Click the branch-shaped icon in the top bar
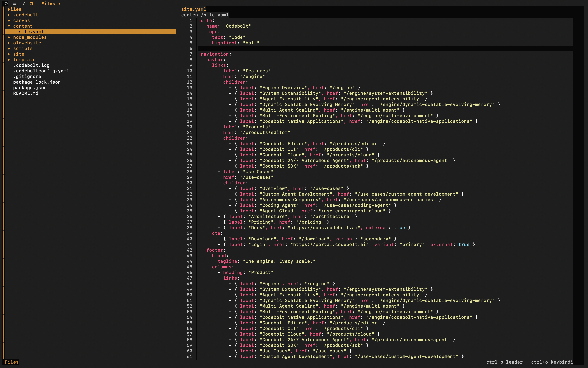 pyautogui.click(x=24, y=4)
